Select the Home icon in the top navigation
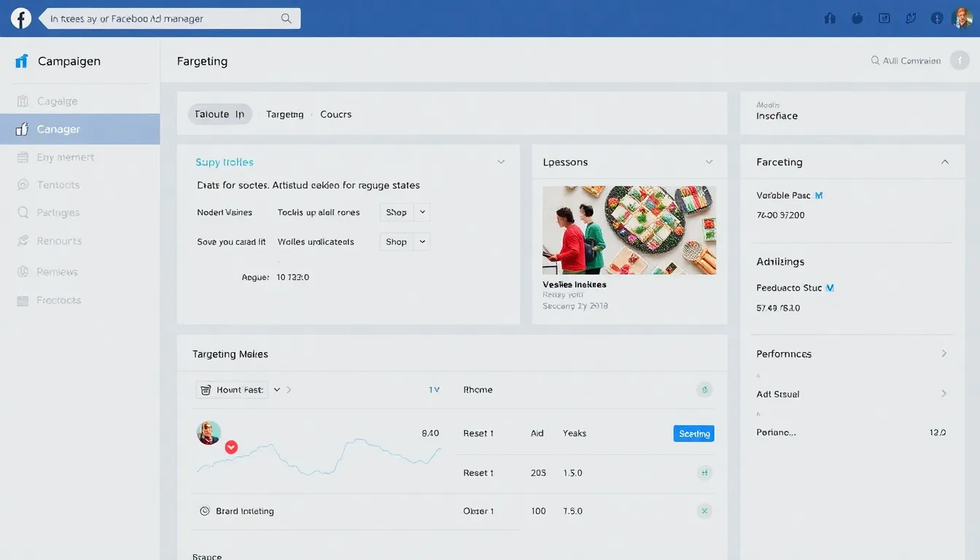Screen dimensions: 980x560 click(830, 17)
